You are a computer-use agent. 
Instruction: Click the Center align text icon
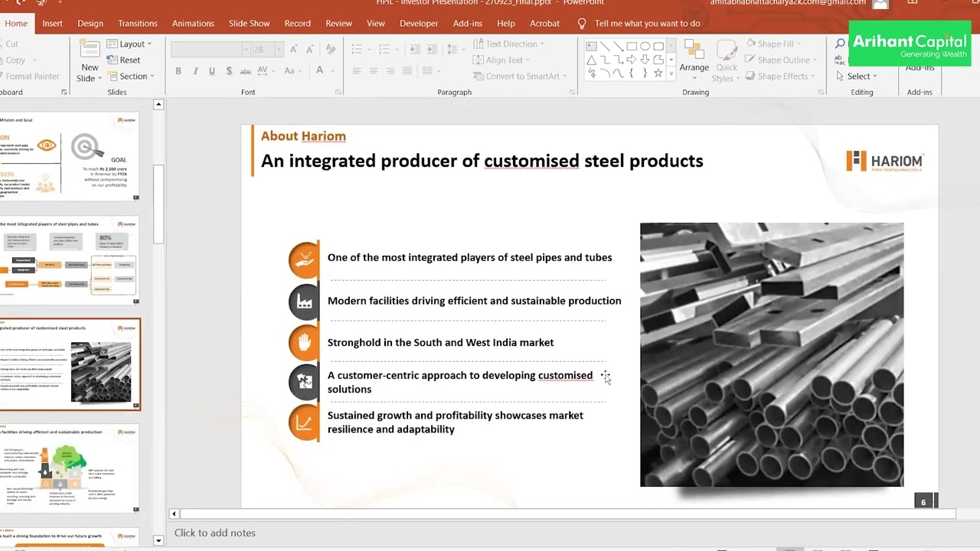click(374, 71)
